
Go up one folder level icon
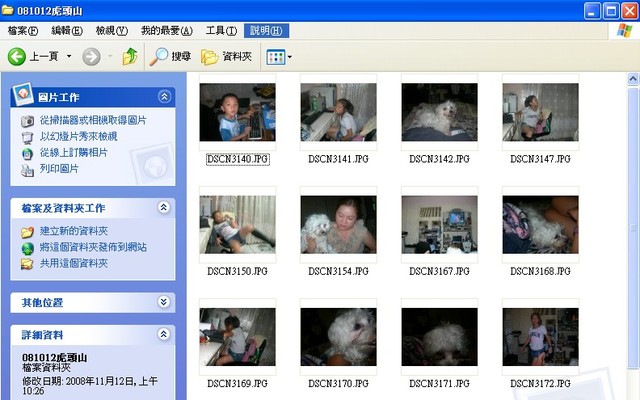point(130,56)
